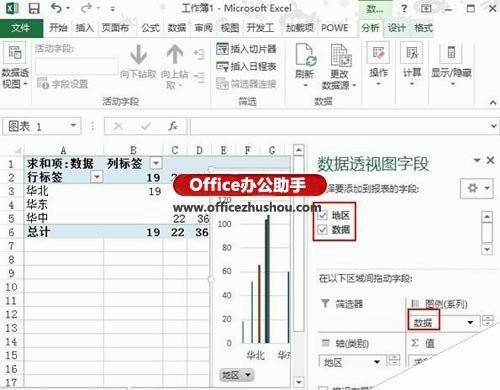Image resolution: width=500 pixels, height=390 pixels.
Task: Open the Calculations (计算) group button
Action: click(x=412, y=63)
